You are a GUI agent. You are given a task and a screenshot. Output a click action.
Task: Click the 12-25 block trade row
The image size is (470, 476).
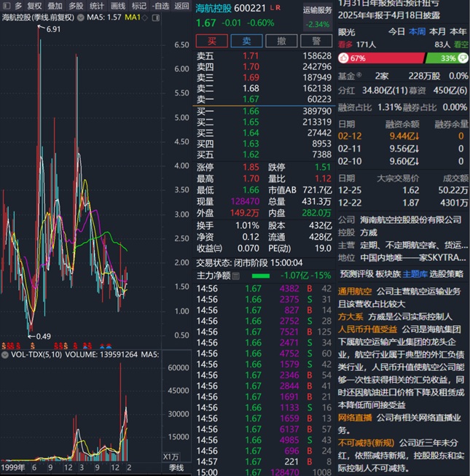point(403,190)
